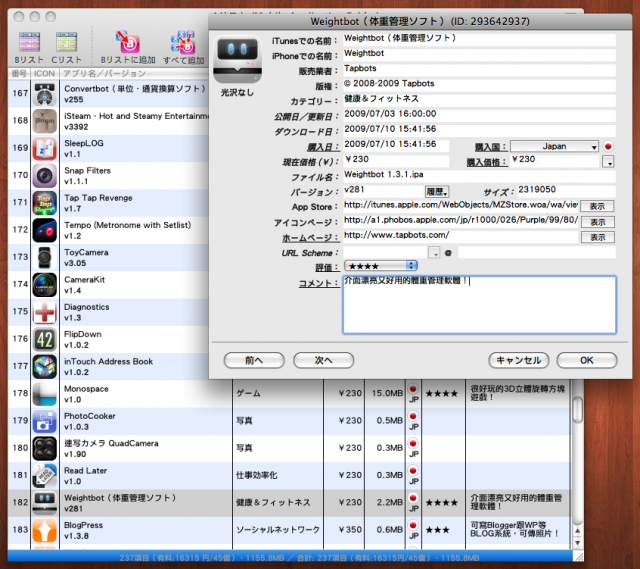This screenshot has height=569, width=640.
Task: Click the status bar item count text
Action: (x=299, y=558)
